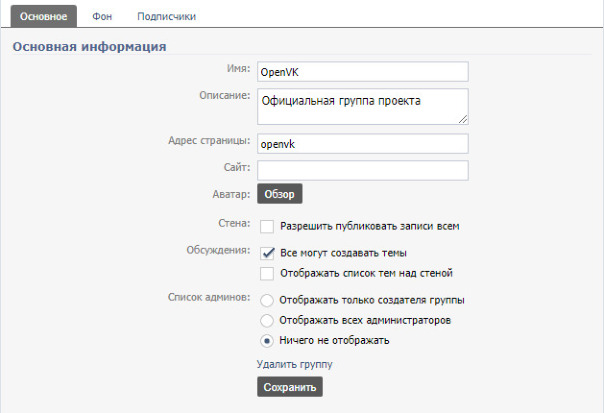Viewport: 604px width, 413px height.
Task: Click the Имя input field
Action: (x=362, y=72)
